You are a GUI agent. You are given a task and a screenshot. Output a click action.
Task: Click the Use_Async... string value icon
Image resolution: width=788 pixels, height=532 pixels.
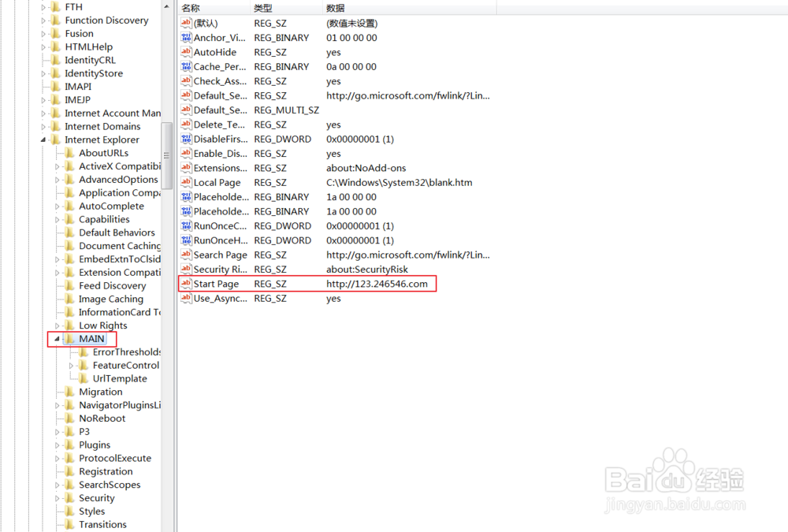pyautogui.click(x=186, y=298)
